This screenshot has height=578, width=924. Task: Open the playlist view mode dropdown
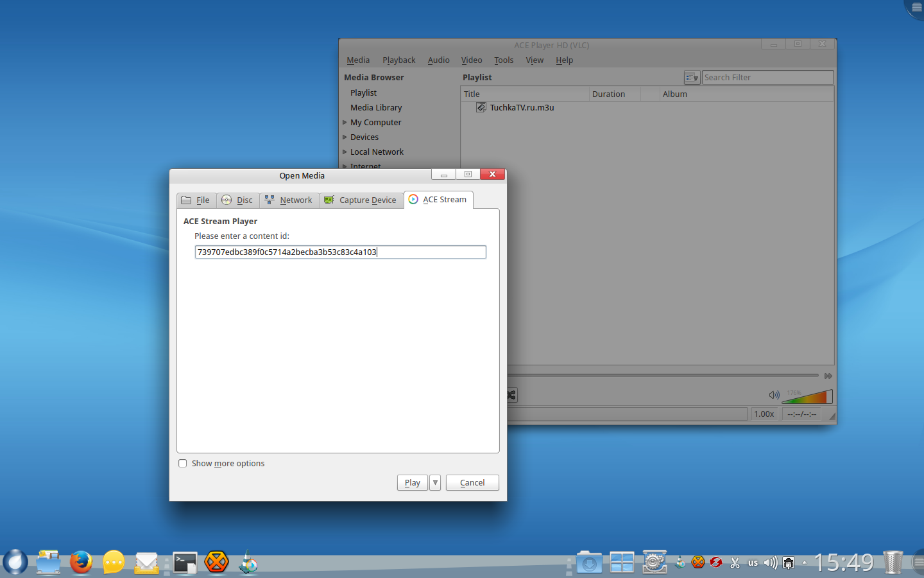pos(692,78)
